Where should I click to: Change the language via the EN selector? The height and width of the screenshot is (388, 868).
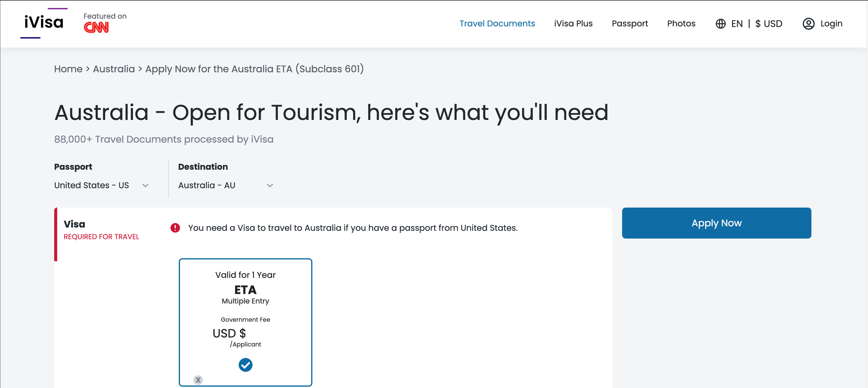coord(737,23)
